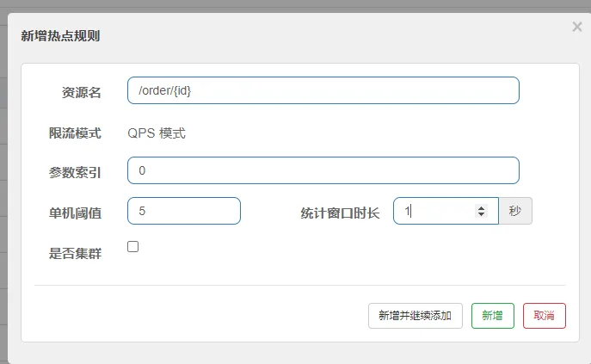Screen dimensions: 591x364
Task: Click the 资源名 label
Action: [82, 92]
